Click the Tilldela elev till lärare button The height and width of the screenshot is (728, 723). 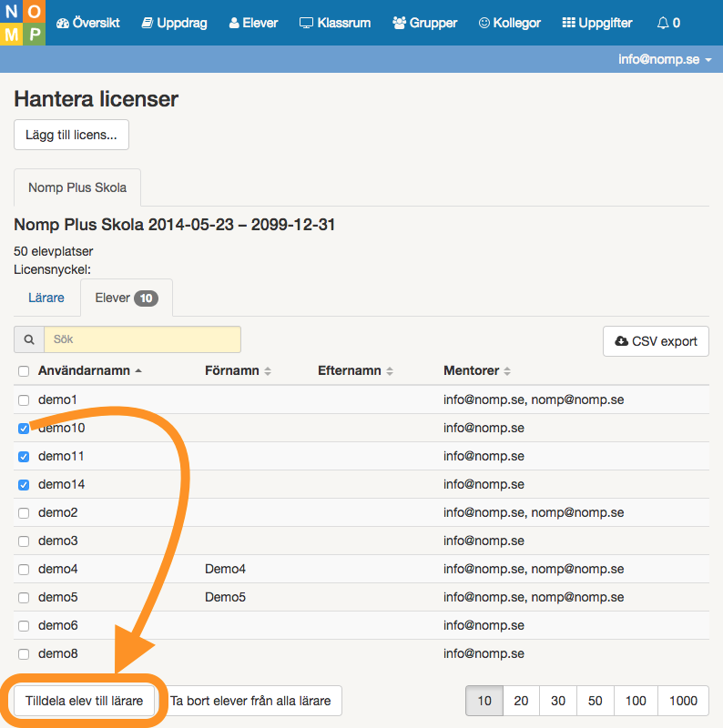[x=84, y=701]
